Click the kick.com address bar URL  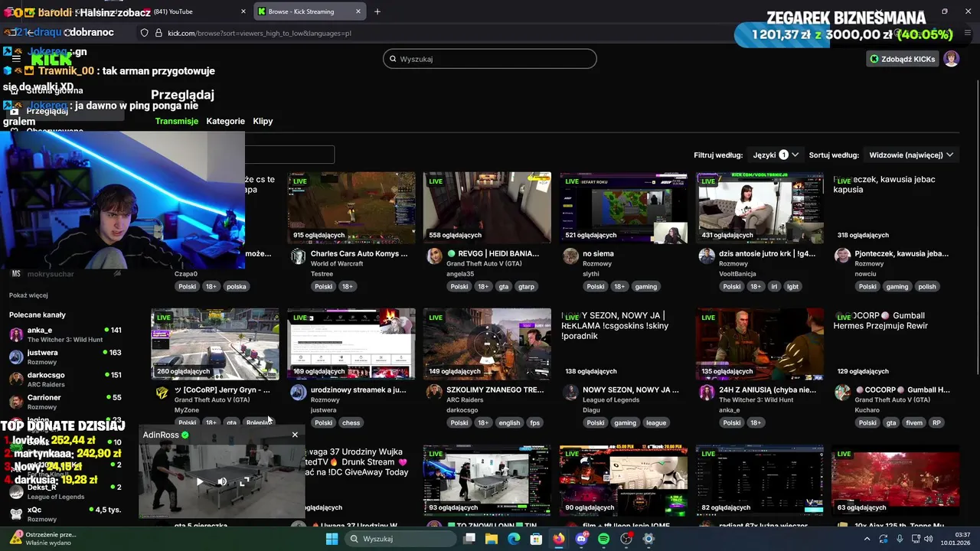(x=260, y=34)
